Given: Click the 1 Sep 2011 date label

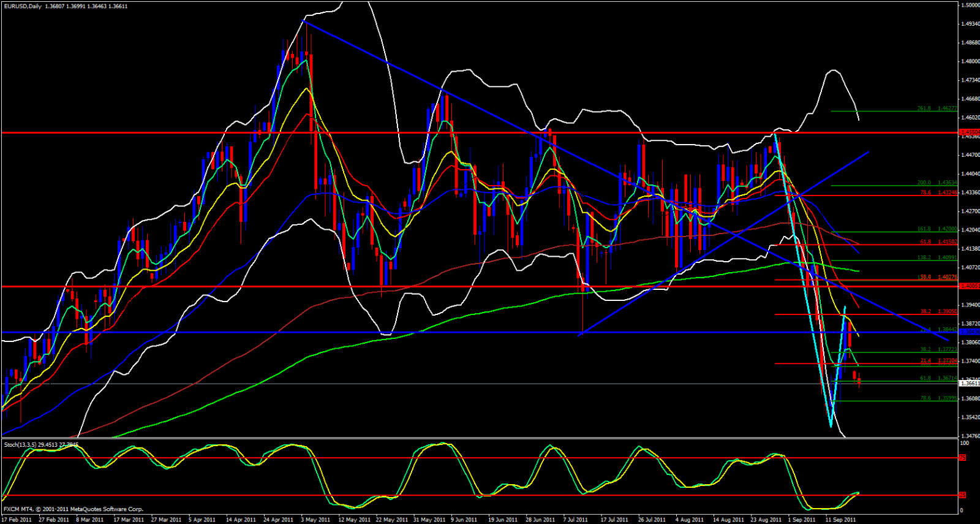Looking at the screenshot, I should [802, 520].
